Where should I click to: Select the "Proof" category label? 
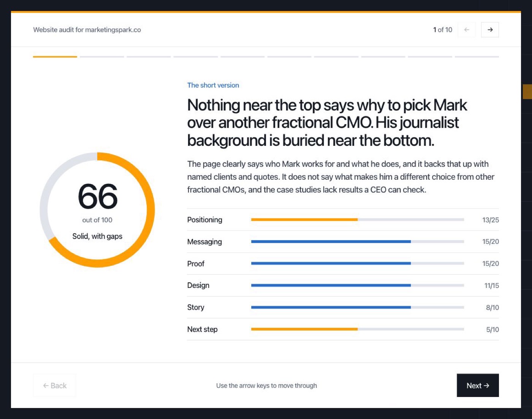pos(196,264)
